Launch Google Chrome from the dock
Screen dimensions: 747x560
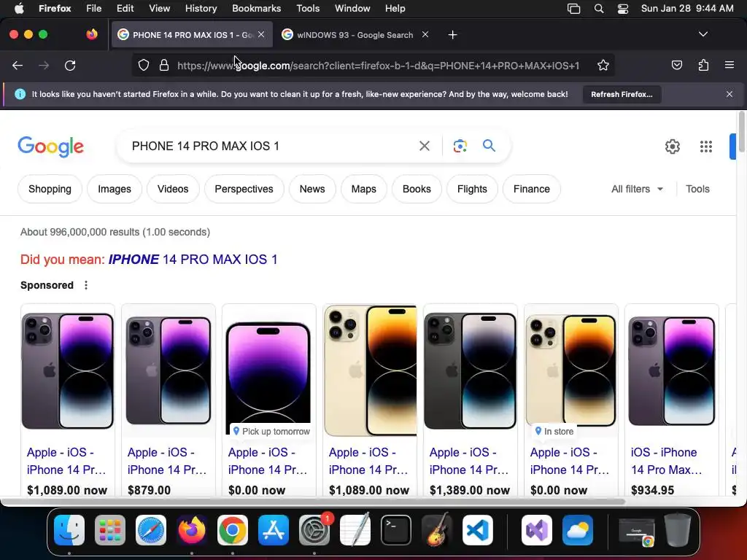pos(233,530)
